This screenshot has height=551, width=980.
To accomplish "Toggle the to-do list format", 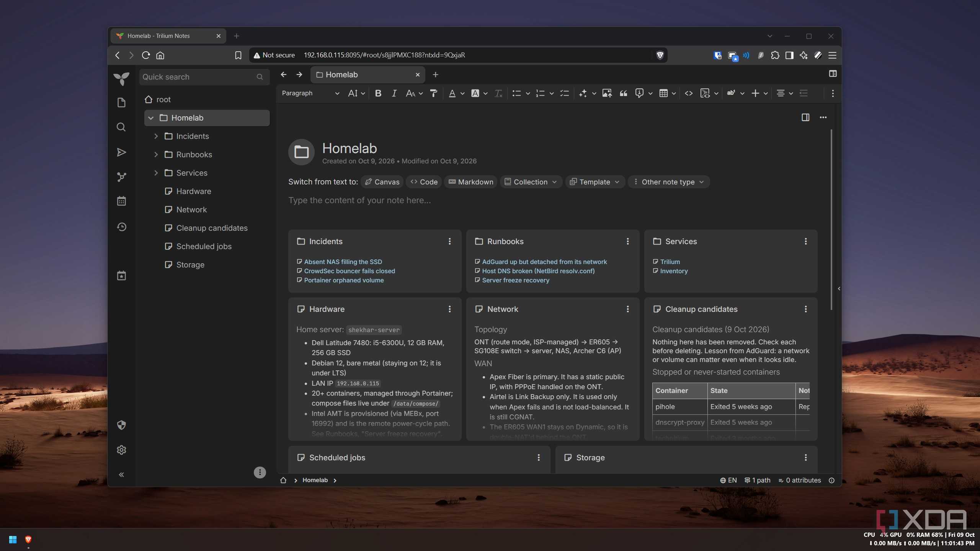I will pos(564,93).
